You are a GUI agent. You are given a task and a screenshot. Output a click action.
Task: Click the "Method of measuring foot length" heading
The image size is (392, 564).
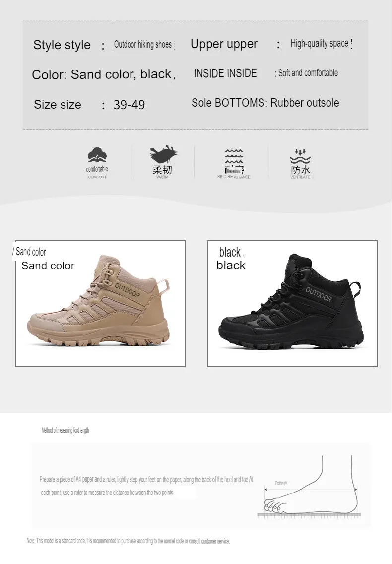tap(65, 430)
